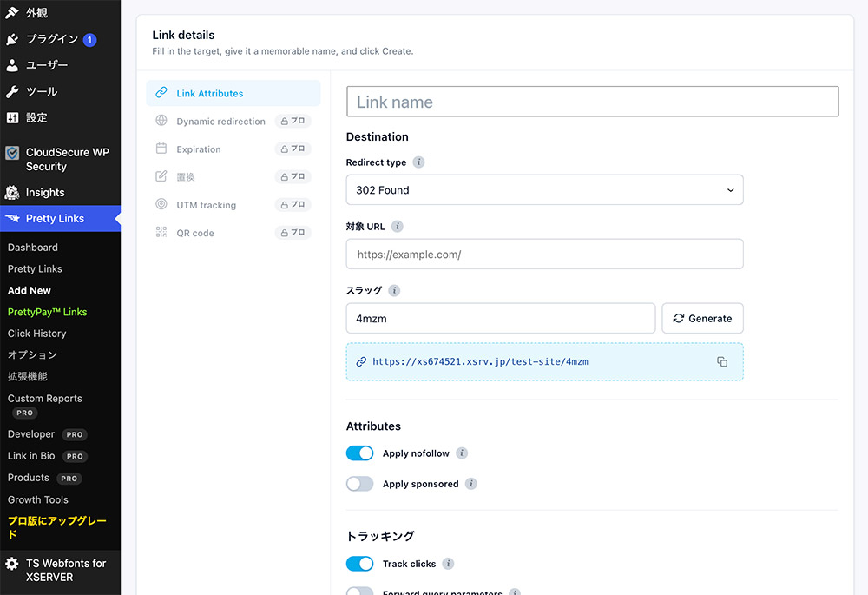Enable the Apply sponsored toggle
868x595 pixels.
tap(360, 484)
